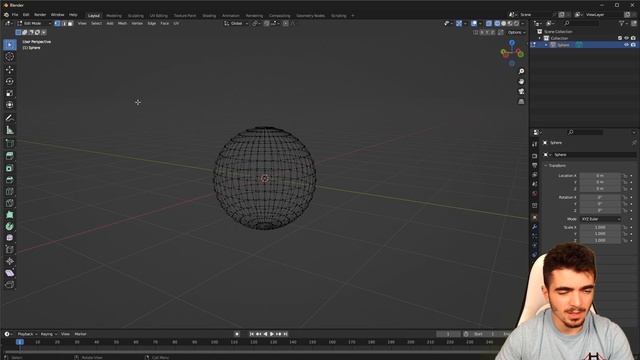Select the Inset Faces tool

10,168
